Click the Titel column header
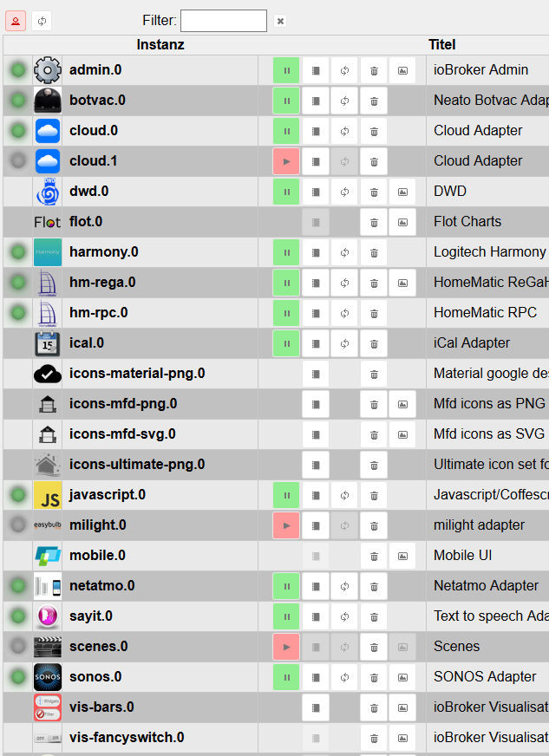549x756 pixels. point(442,45)
